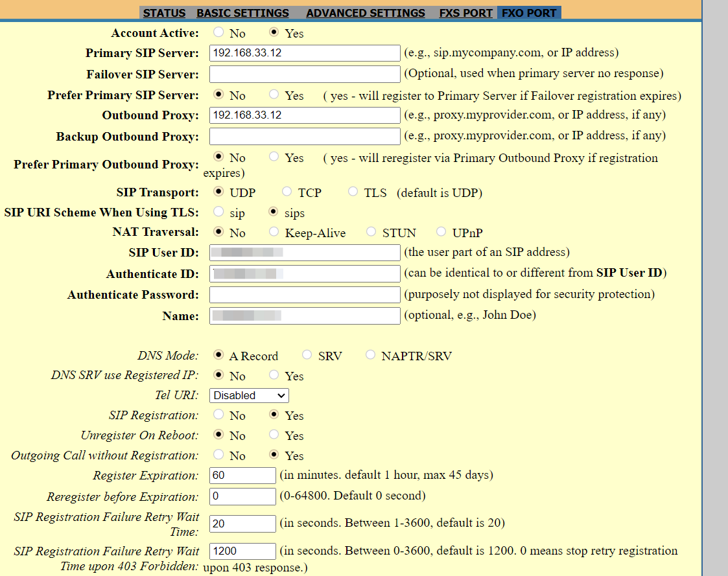This screenshot has height=576, width=728.
Task: Select NAPTR/SRV DNS Mode
Action: point(370,355)
